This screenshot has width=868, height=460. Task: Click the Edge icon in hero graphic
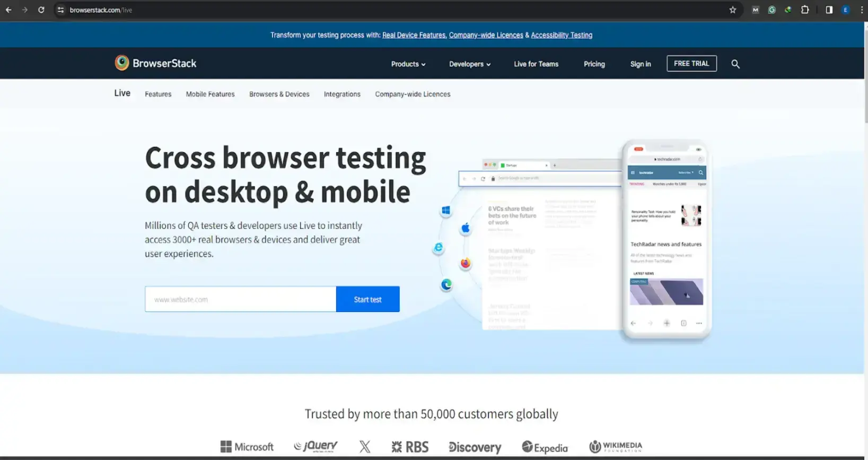pyautogui.click(x=446, y=285)
